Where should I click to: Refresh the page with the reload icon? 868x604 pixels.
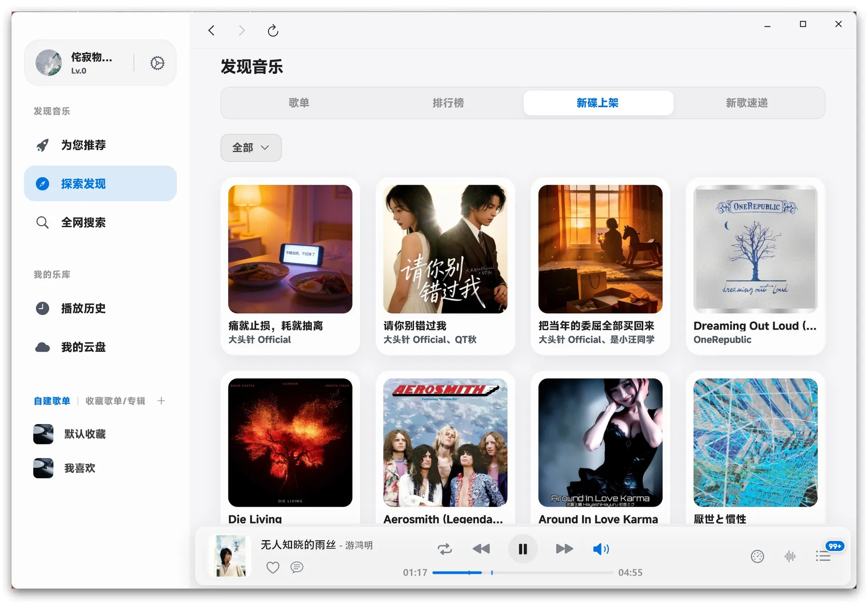pyautogui.click(x=273, y=30)
